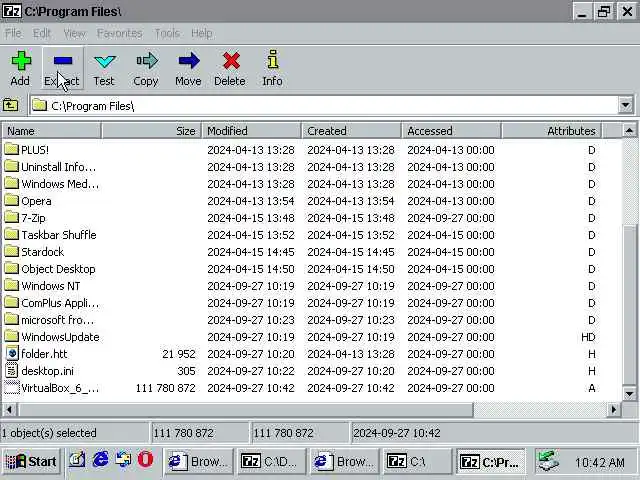
Task: Click Opera modified date 2024-04-13 13:54
Action: click(251, 201)
